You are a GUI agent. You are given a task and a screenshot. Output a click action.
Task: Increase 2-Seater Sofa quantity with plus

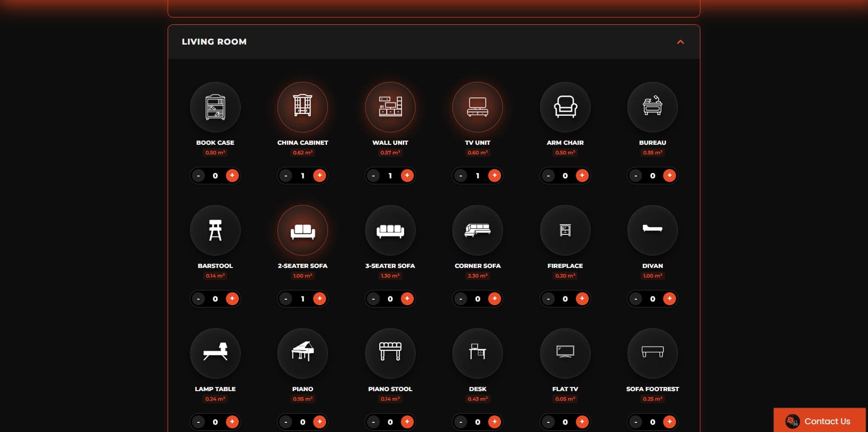pos(320,299)
